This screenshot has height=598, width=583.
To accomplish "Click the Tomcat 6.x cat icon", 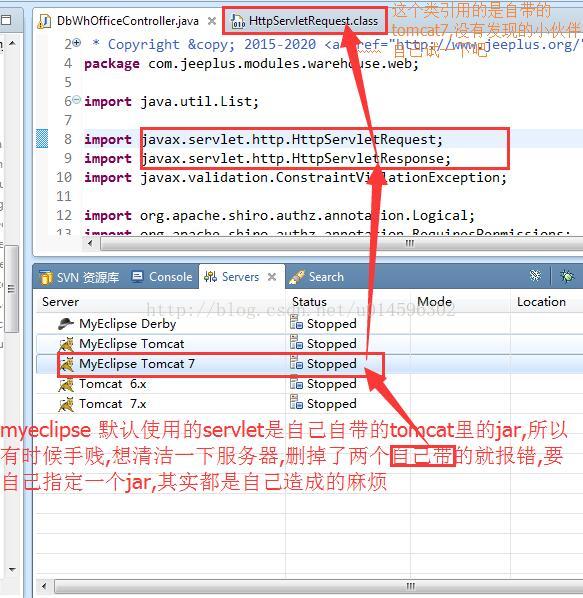I will pyautogui.click(x=67, y=384).
